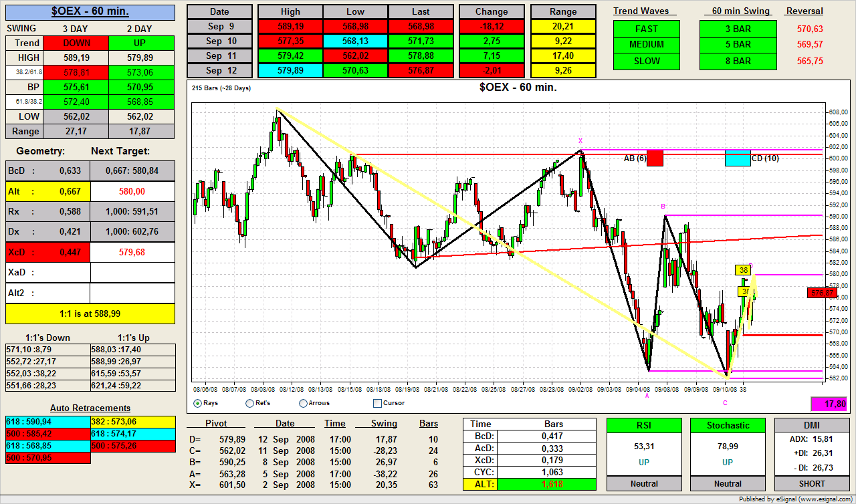The width and height of the screenshot is (856, 504).
Task: Click the 615,59 :53,57 entry
Action: [x=132, y=373]
